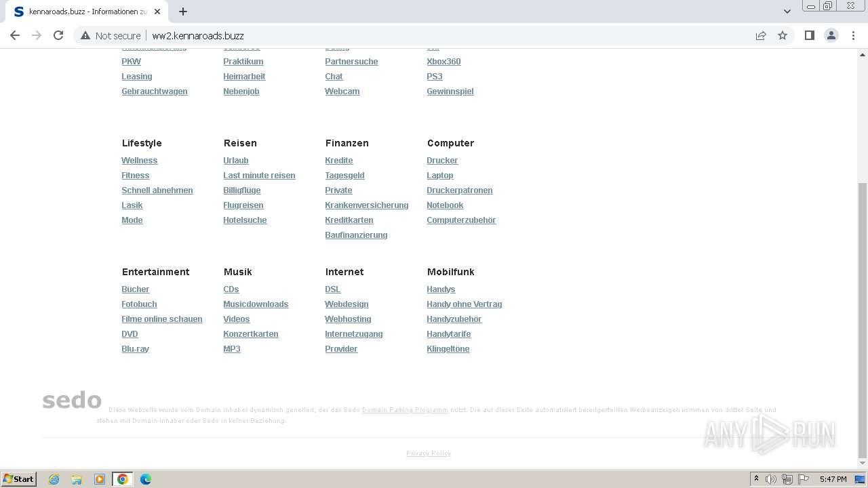The width and height of the screenshot is (868, 488).
Task: Expand the tab search chevron
Action: [787, 12]
